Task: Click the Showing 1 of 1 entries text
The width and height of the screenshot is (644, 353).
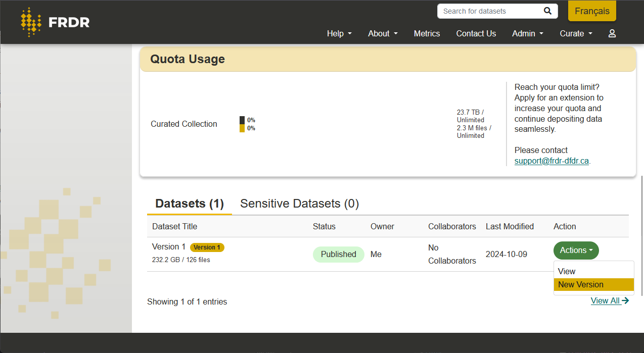Action: [187, 301]
